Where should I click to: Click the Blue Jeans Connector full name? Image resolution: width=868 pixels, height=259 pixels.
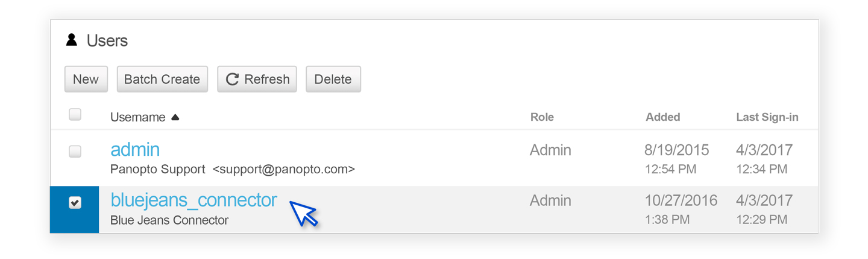[169, 220]
